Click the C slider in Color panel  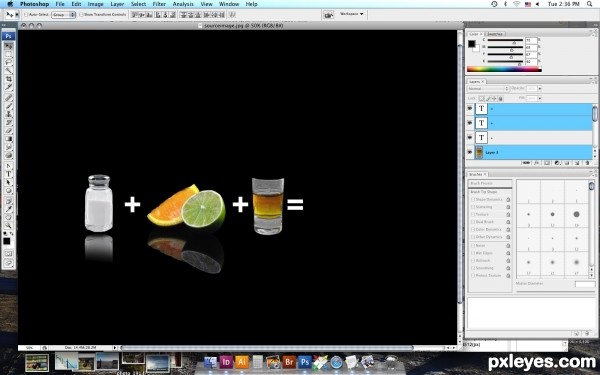(x=505, y=41)
